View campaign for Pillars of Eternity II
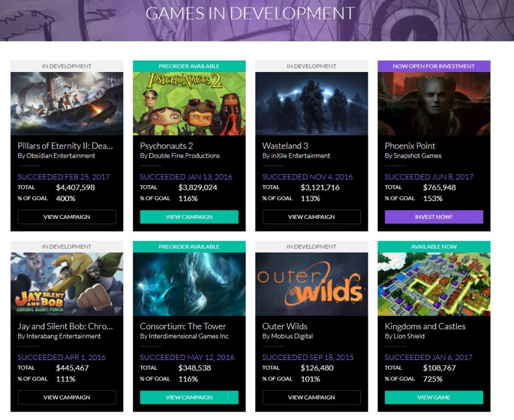The width and height of the screenshot is (514, 420). click(67, 217)
